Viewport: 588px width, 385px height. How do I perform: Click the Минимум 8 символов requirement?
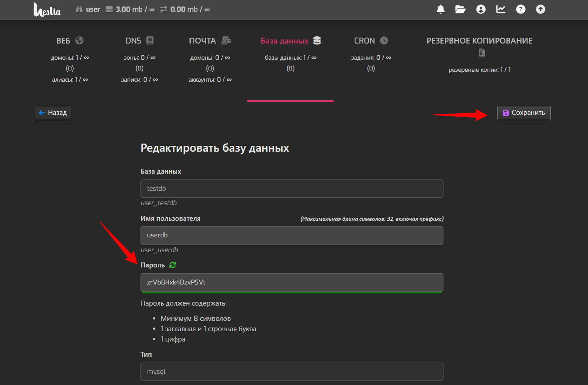(x=196, y=319)
